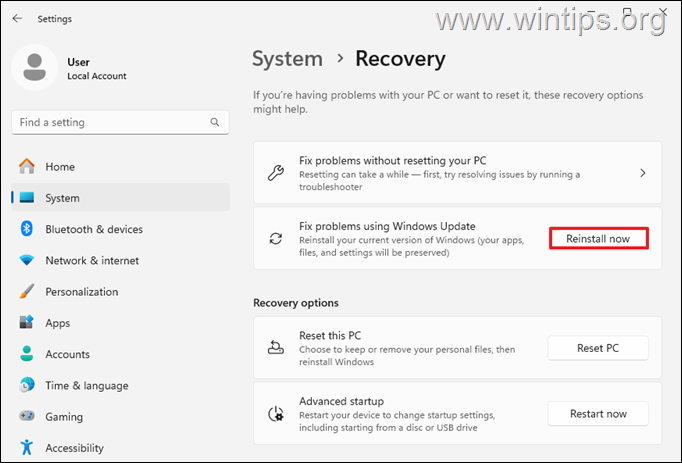Click the user profile avatar

34,67
